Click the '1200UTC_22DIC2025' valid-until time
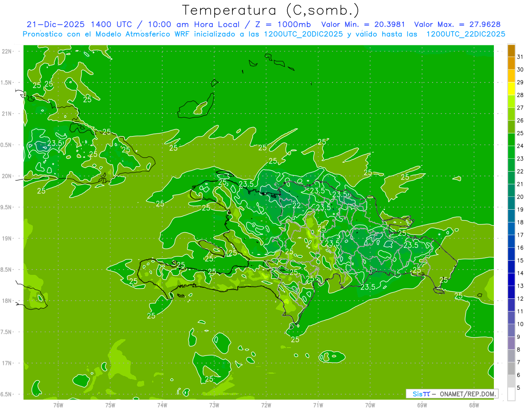The image size is (532, 411). click(465, 34)
